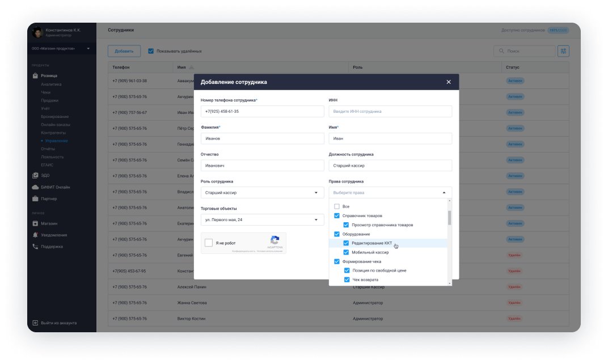Tick the Я не робот captcha checkbox
The image size is (608, 364).
[209, 243]
